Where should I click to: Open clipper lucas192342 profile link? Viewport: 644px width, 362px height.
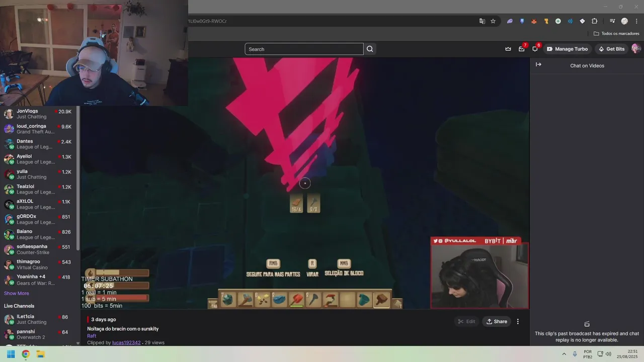point(126,342)
